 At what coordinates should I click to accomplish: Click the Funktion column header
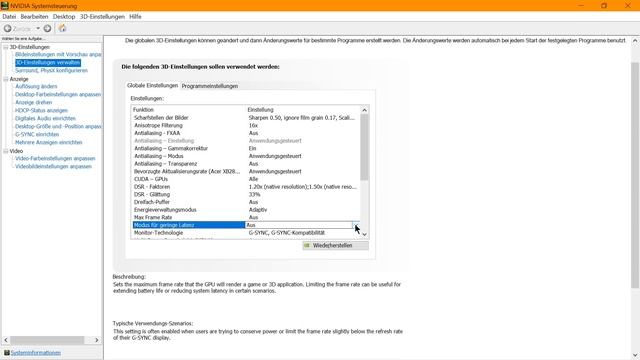pyautogui.click(x=189, y=110)
